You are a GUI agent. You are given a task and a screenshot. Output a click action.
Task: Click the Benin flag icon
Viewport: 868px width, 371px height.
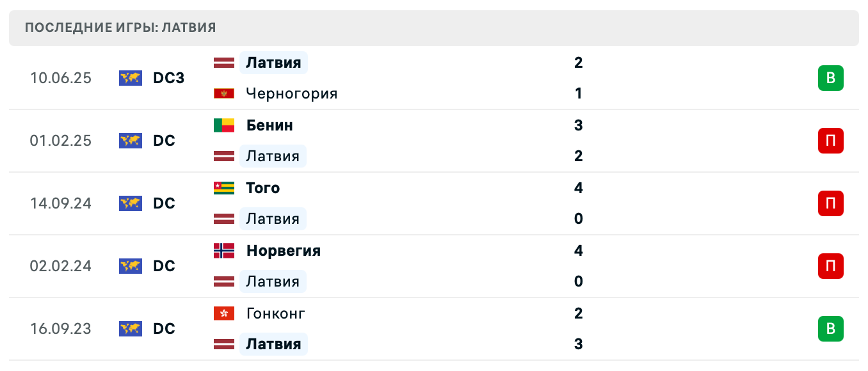pos(223,125)
